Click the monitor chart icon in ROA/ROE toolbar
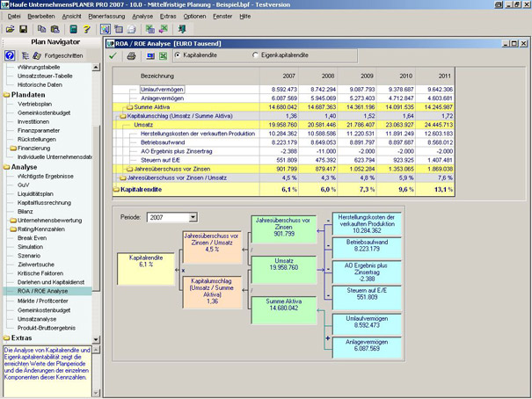 (150, 56)
